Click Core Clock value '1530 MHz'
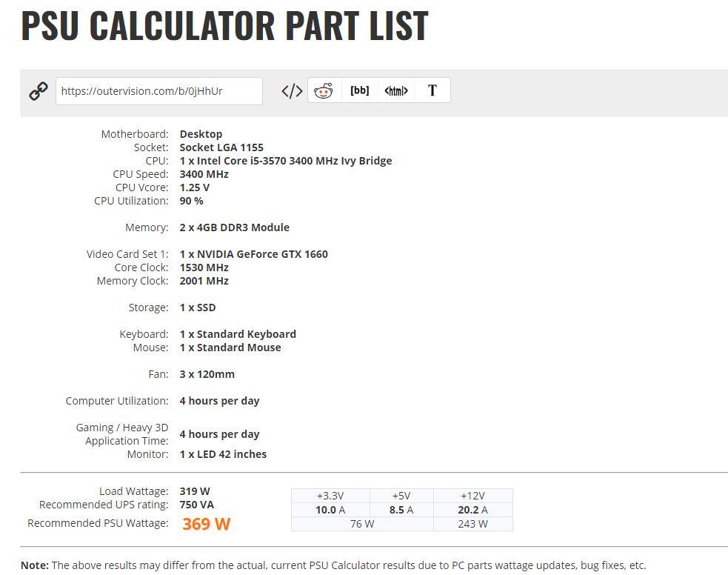Image resolution: width=728 pixels, height=575 pixels. coord(204,267)
